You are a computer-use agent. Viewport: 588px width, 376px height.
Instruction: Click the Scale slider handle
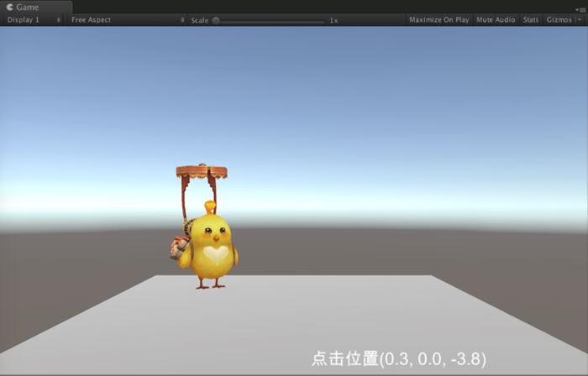[x=216, y=20]
